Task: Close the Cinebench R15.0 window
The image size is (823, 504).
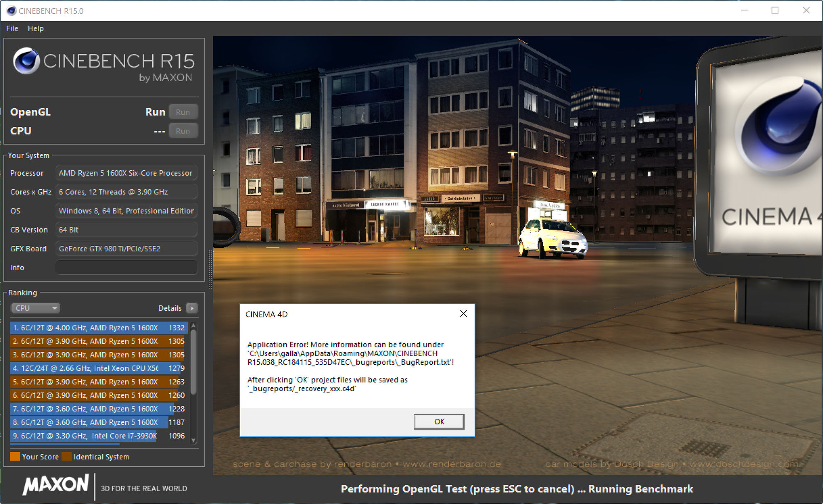Action: click(x=806, y=10)
